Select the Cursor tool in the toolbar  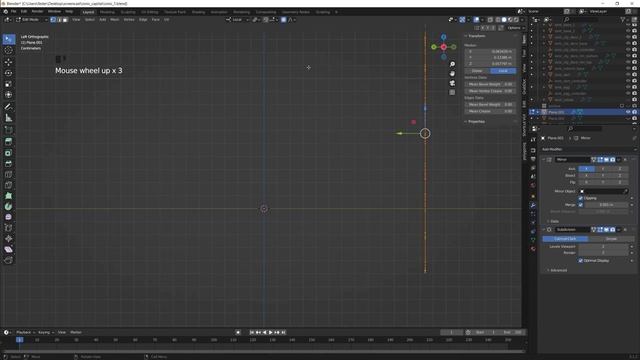point(9,50)
